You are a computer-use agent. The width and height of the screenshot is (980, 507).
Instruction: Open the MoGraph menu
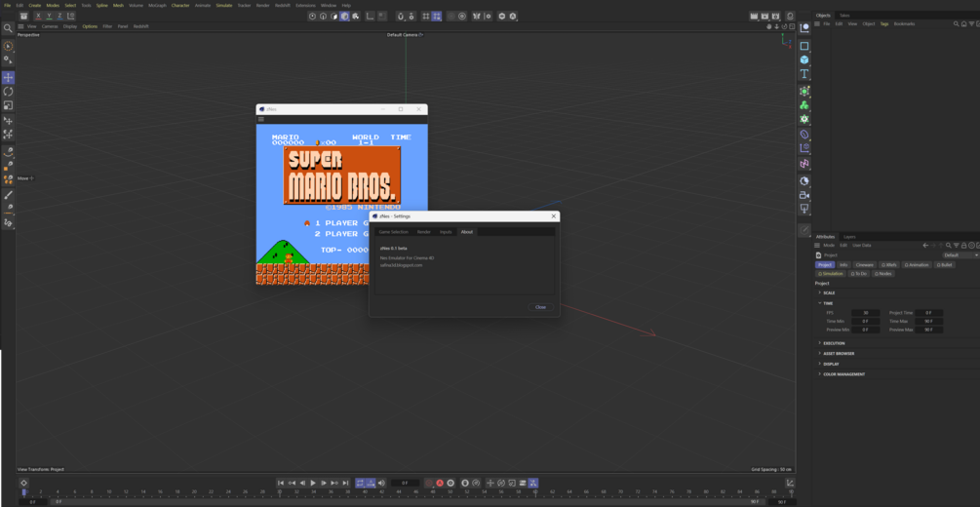158,5
